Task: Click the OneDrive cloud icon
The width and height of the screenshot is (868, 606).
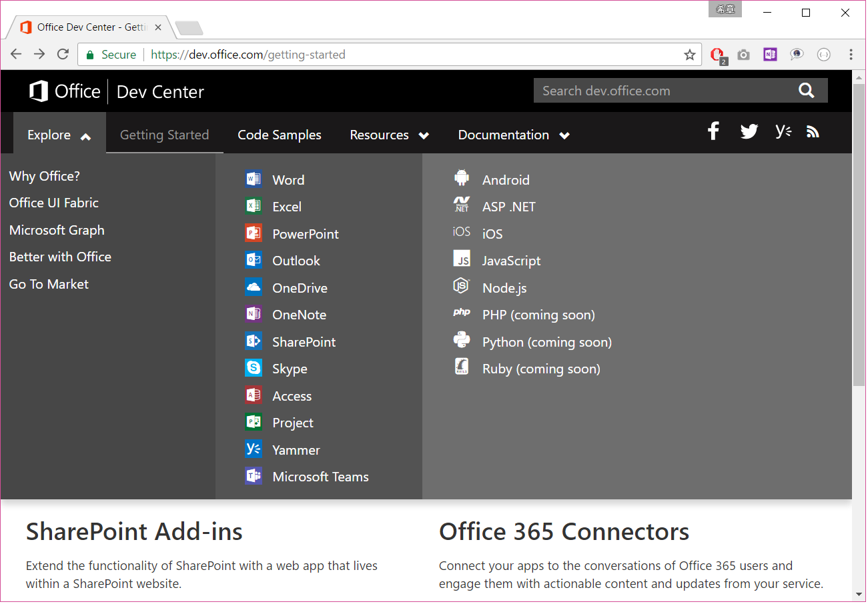Action: (x=254, y=287)
